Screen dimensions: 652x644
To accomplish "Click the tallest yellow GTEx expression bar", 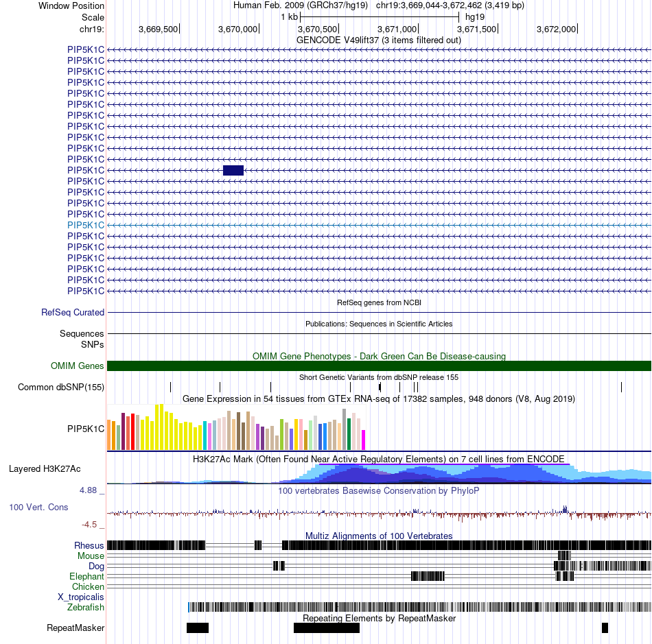I will coord(161,427).
